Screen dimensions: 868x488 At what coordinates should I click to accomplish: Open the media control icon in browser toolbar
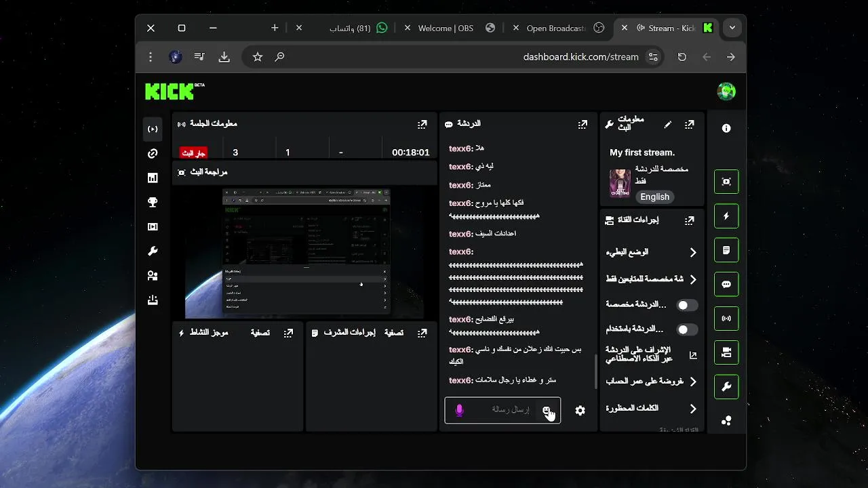tap(199, 57)
